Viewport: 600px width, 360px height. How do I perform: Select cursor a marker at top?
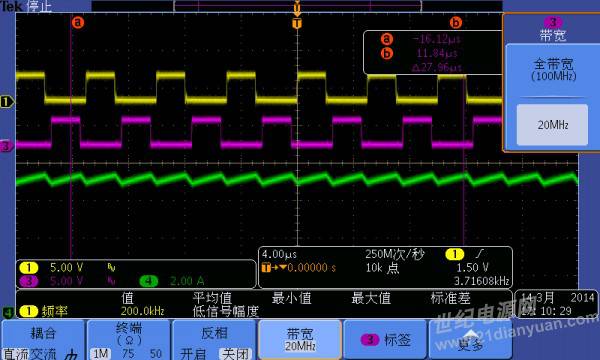click(78, 22)
